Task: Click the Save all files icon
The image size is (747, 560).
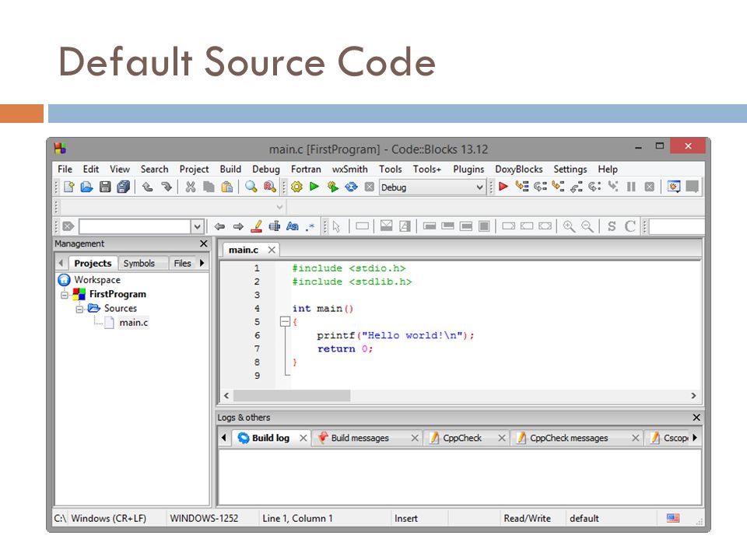Action: tap(124, 187)
